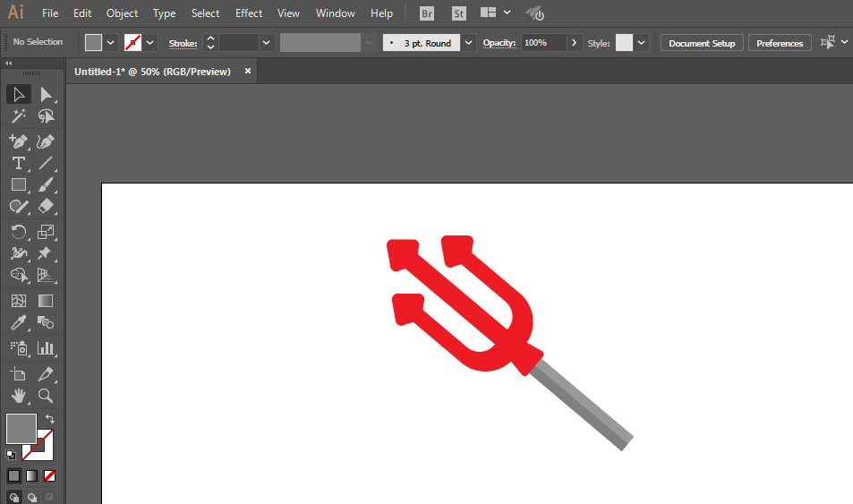Screen dimensions: 853x504
Task: Open the View menu
Action: [x=288, y=13]
